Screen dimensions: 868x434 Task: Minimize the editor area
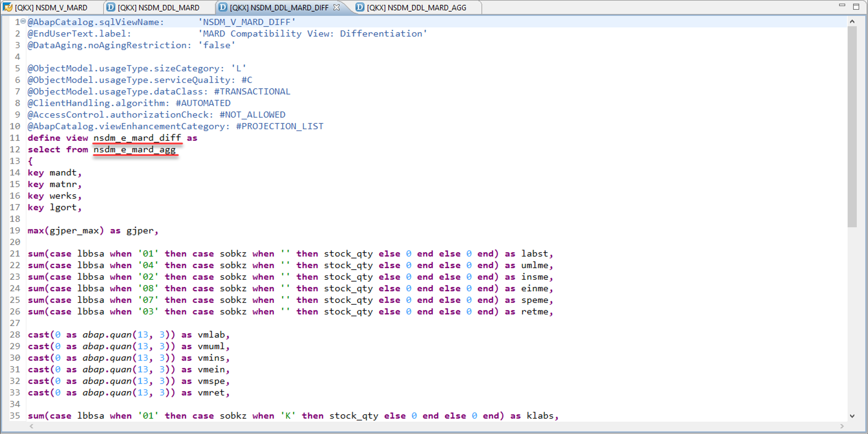pyautogui.click(x=842, y=5)
